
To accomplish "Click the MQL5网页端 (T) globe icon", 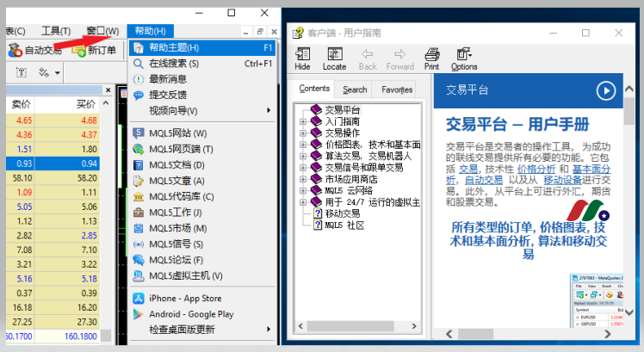I will (x=139, y=149).
